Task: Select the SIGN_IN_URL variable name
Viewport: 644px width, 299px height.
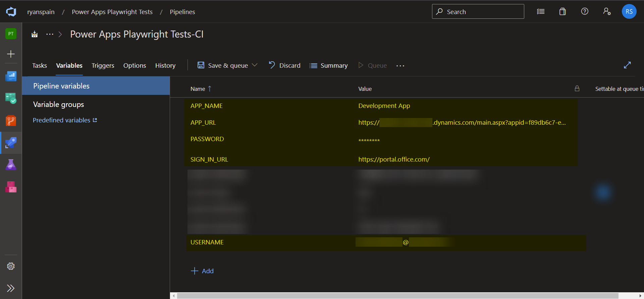Action: [209, 160]
